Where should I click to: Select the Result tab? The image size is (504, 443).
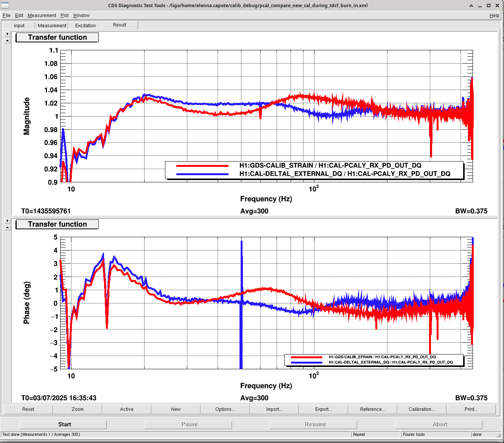click(120, 25)
